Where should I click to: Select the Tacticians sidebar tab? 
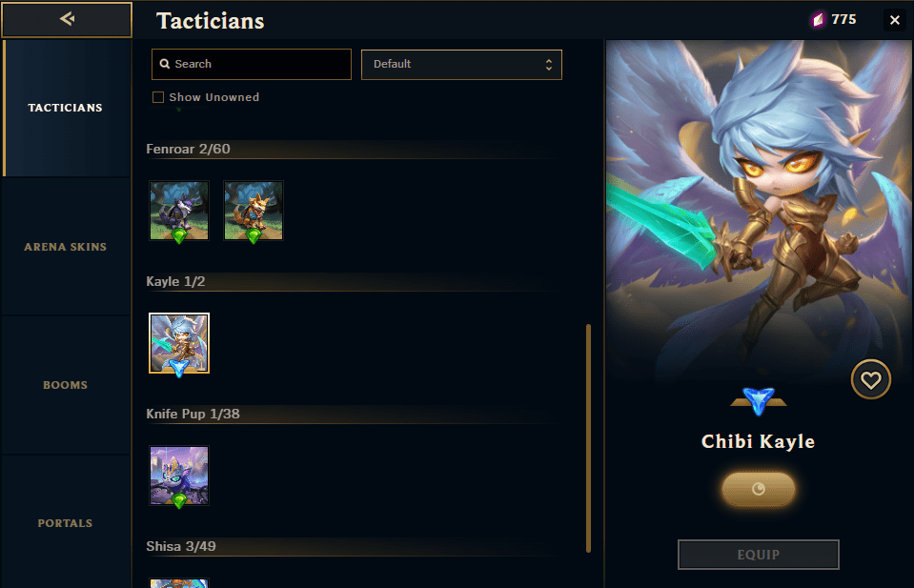pos(65,108)
